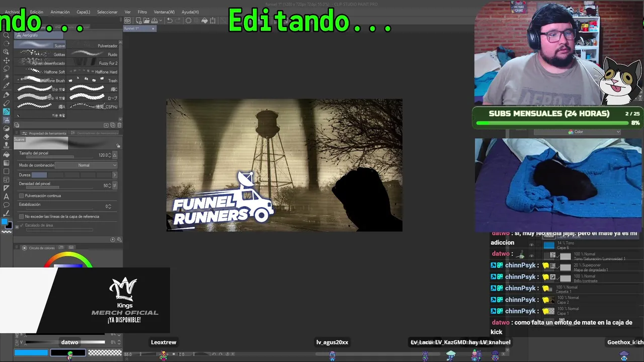Viewport: 644px width, 362px height.
Task: Open Clip Studio launcher from command bar
Action: (x=128, y=21)
